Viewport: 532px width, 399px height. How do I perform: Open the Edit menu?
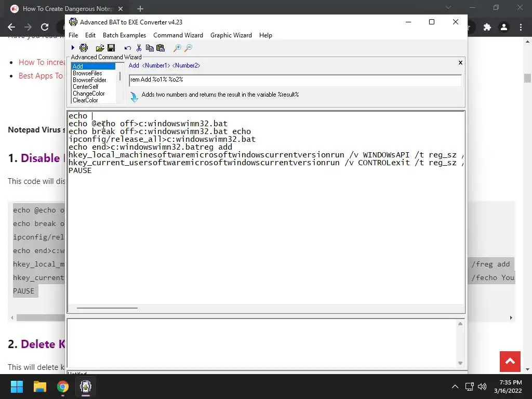click(x=90, y=35)
